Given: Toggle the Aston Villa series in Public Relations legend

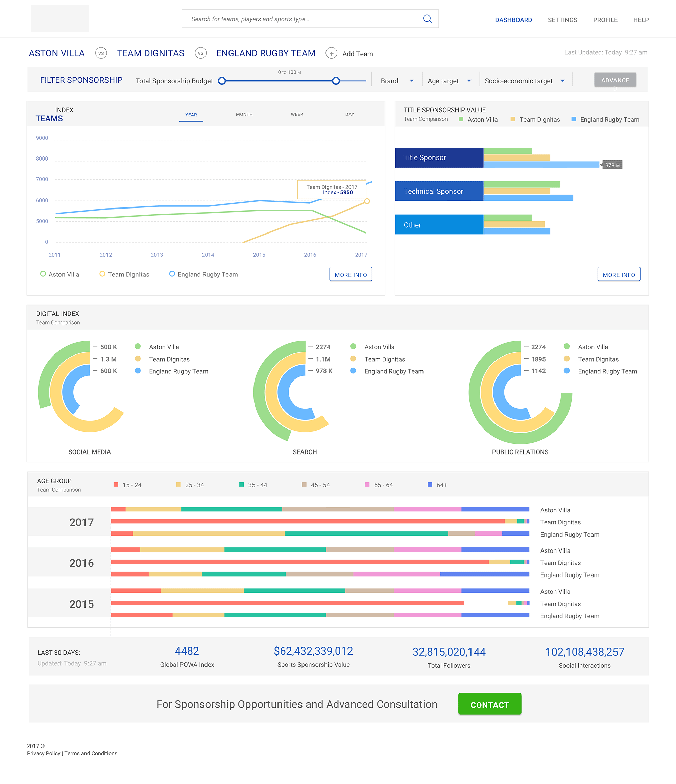Looking at the screenshot, I should click(566, 347).
